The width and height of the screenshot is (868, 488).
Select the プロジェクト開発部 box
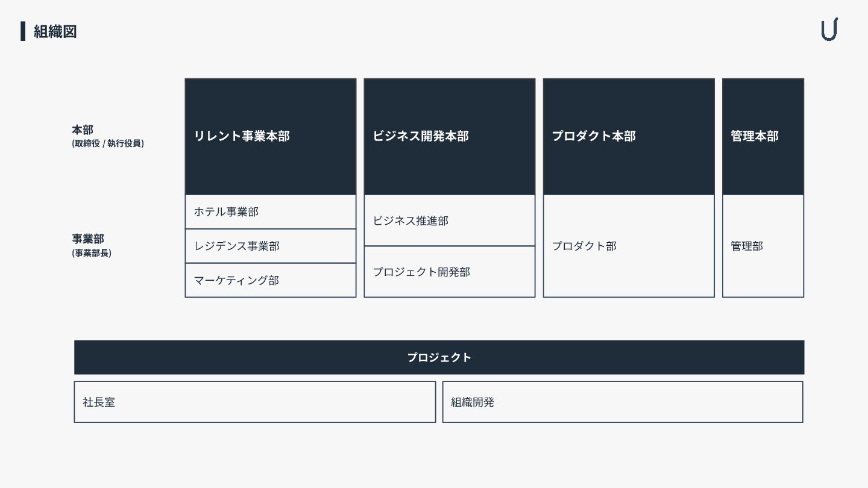coord(449,272)
